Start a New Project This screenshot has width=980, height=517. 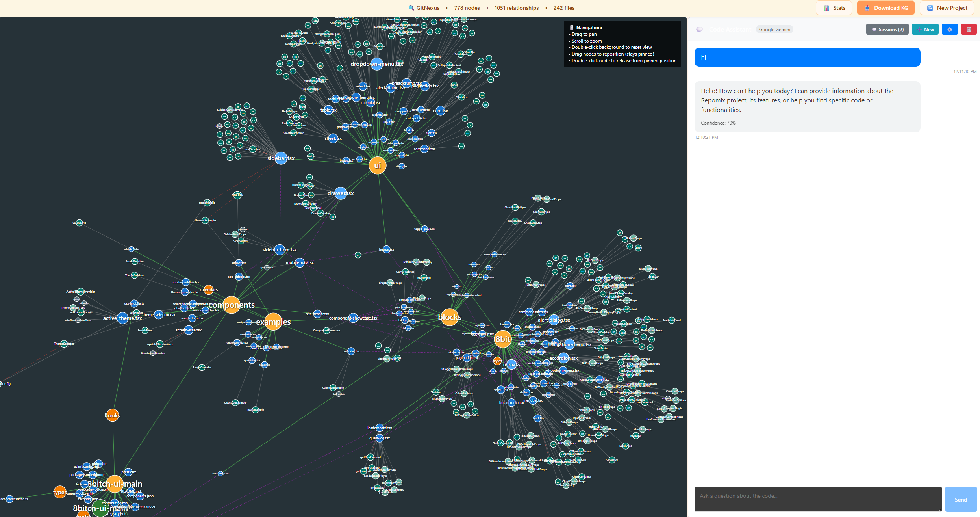coord(947,8)
